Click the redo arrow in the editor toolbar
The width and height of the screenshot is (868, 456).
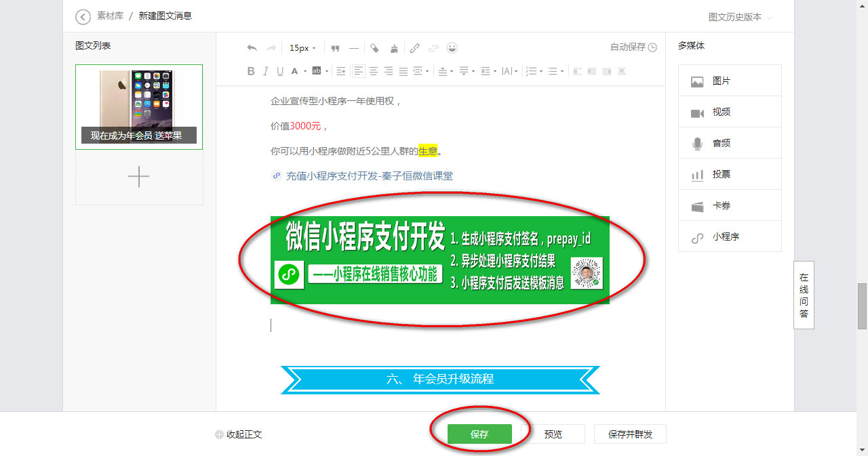point(271,48)
